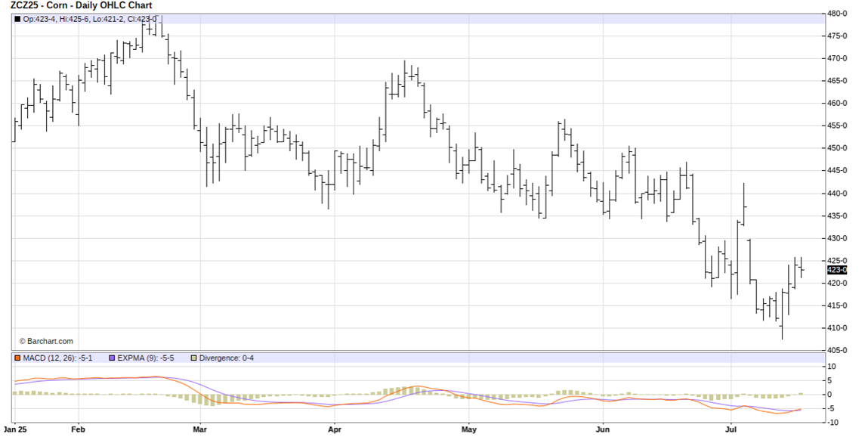
Task: Click the orange MACD legend swatch
Action: 17,358
